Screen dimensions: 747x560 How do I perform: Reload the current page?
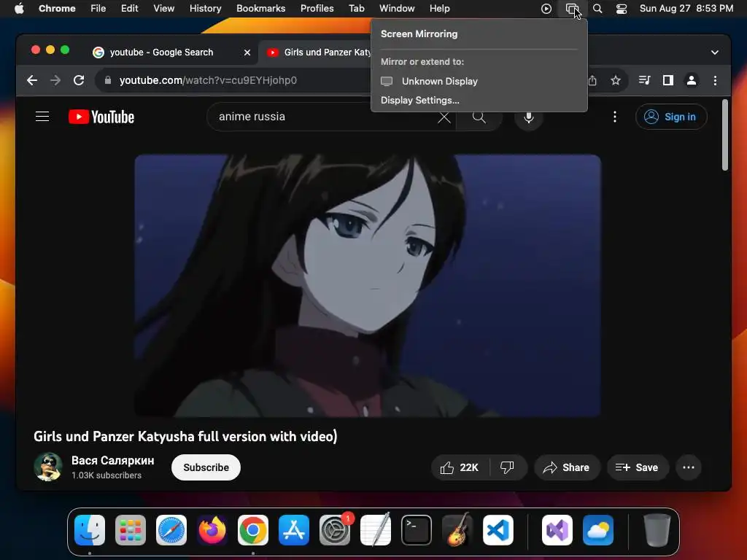[x=79, y=80]
